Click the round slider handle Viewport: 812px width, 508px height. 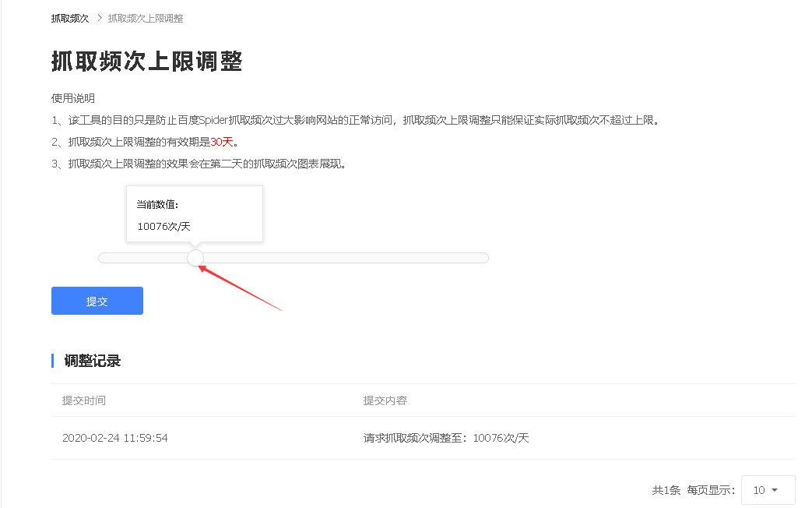195,258
